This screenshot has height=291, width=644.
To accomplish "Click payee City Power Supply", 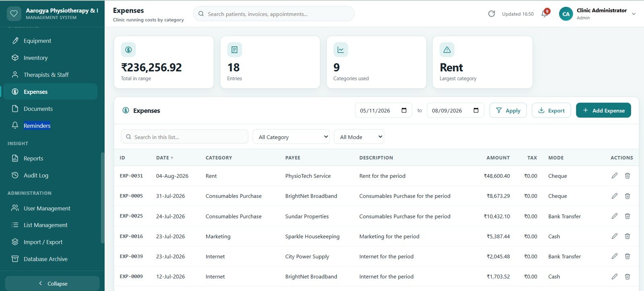I will coord(307,256).
